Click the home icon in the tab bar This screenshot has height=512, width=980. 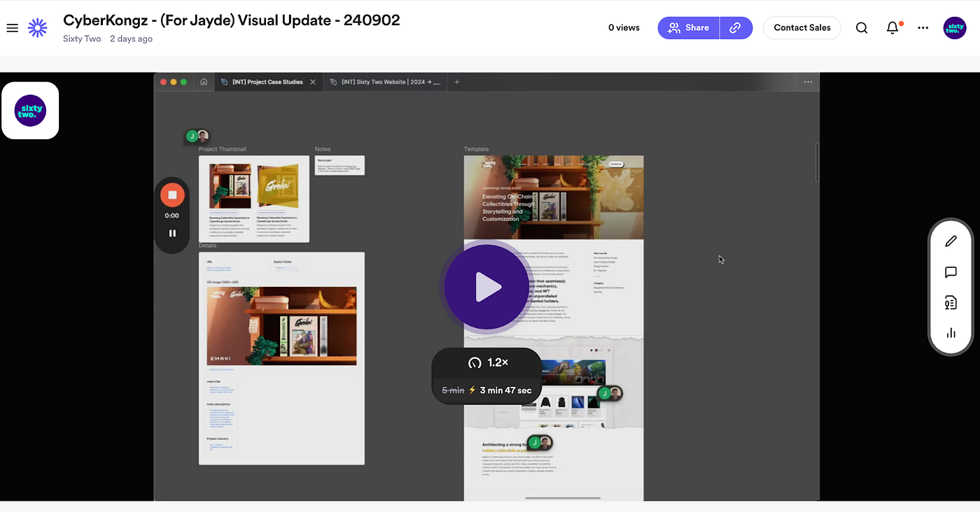tap(204, 82)
